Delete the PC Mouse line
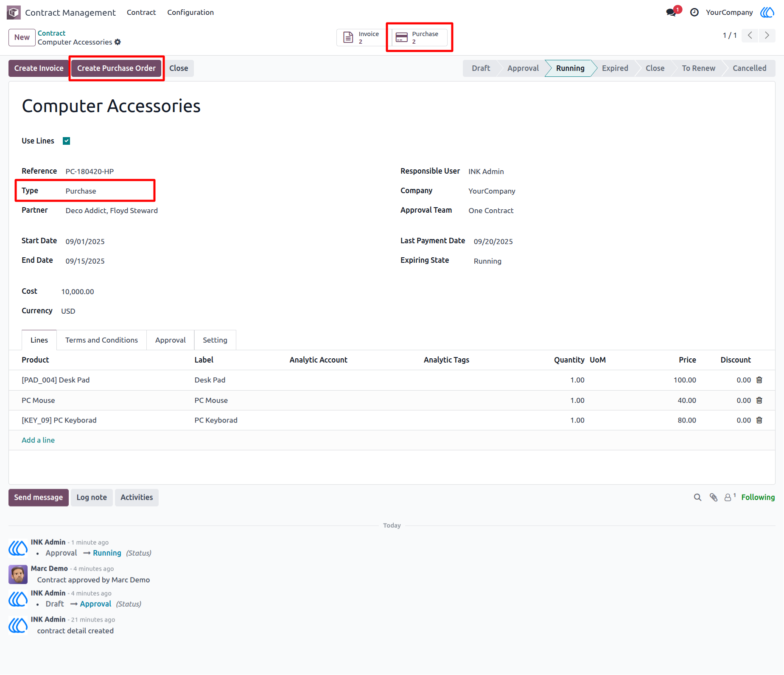 pos(759,400)
